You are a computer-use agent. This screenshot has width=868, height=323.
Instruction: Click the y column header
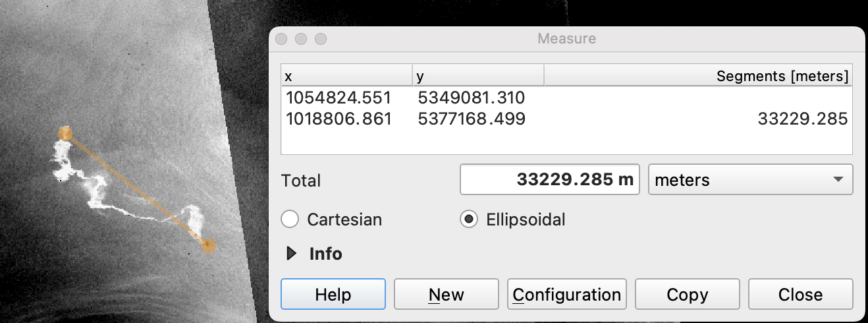[x=478, y=76]
